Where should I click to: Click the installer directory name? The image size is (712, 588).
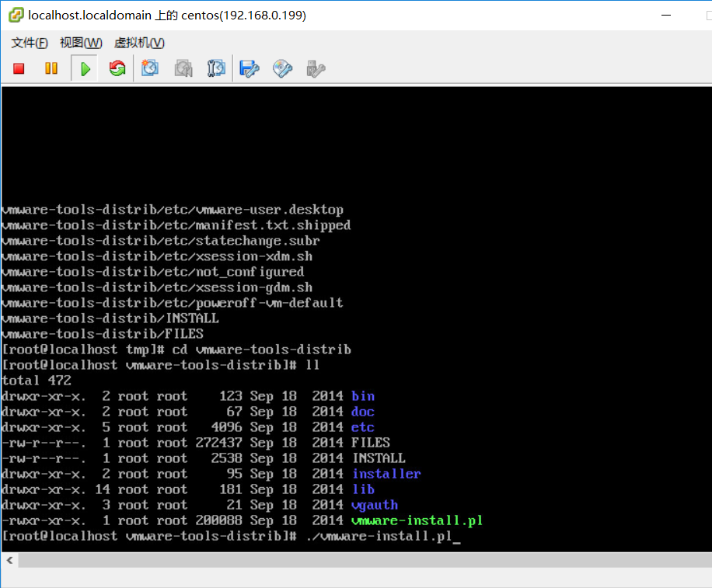point(387,473)
